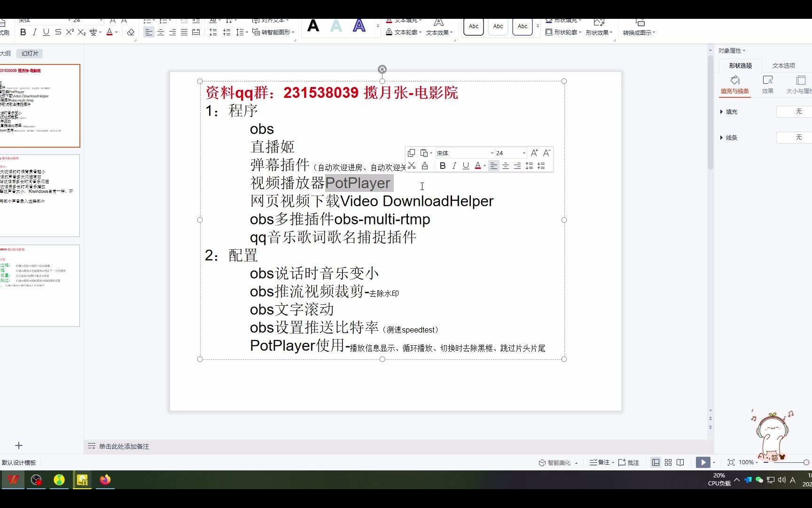Click the 批注 button in status bar
Screen dimensions: 812x508
coord(629,463)
